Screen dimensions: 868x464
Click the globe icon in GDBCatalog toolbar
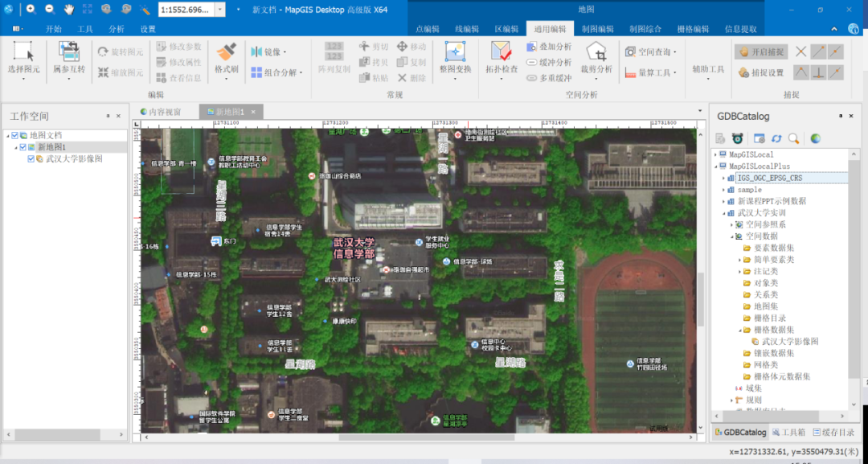pos(816,138)
